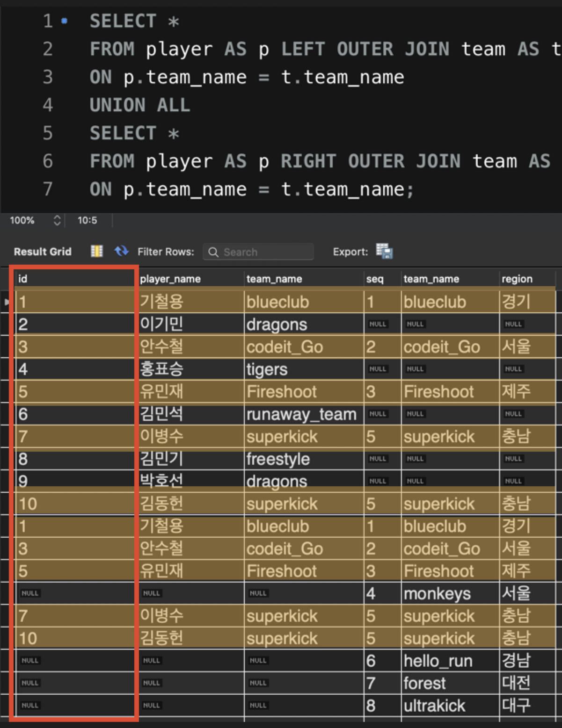The image size is (562, 728).
Task: Click the Filter Rows label
Action: pos(166,252)
